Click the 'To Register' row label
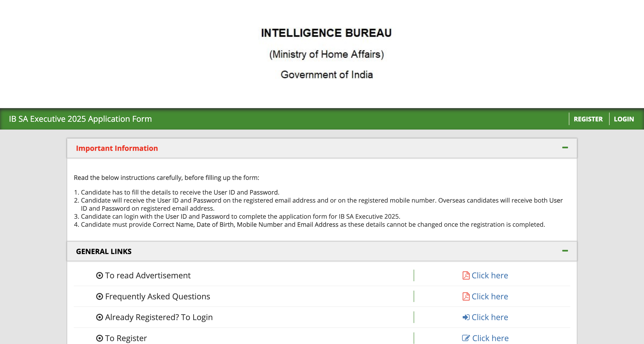 click(x=126, y=338)
